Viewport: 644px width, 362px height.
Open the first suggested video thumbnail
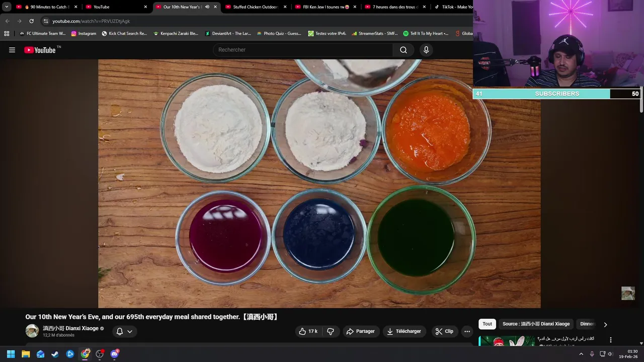[507, 341]
